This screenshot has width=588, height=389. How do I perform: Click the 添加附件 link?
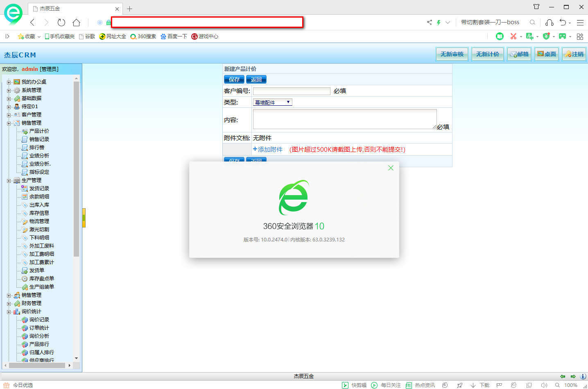(x=268, y=150)
